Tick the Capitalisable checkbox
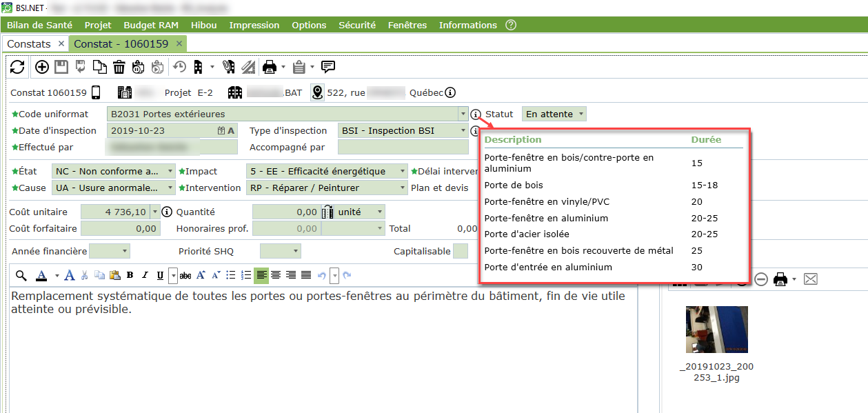The width and height of the screenshot is (868, 413). 461,252
